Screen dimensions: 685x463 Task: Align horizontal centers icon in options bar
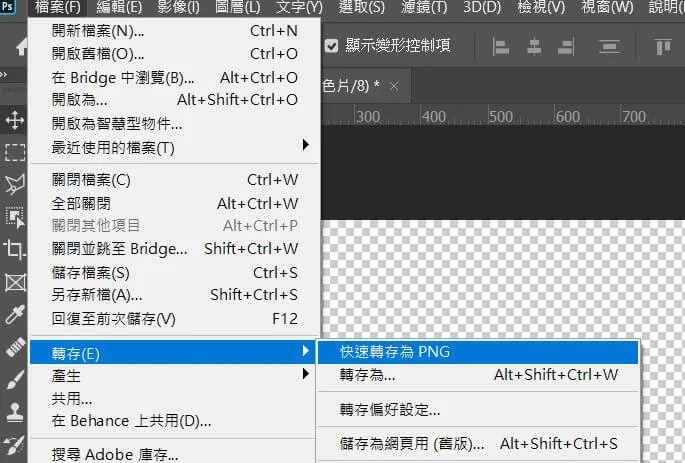tap(534, 46)
